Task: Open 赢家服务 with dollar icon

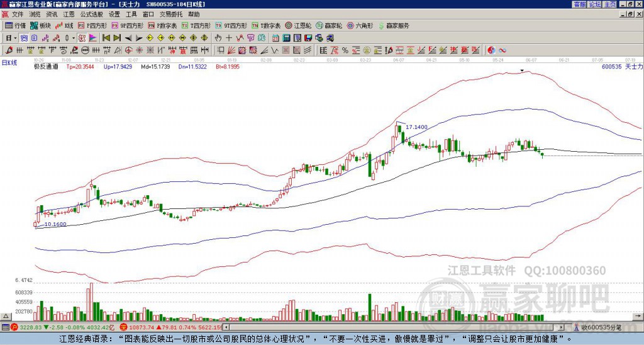Action: [x=394, y=25]
